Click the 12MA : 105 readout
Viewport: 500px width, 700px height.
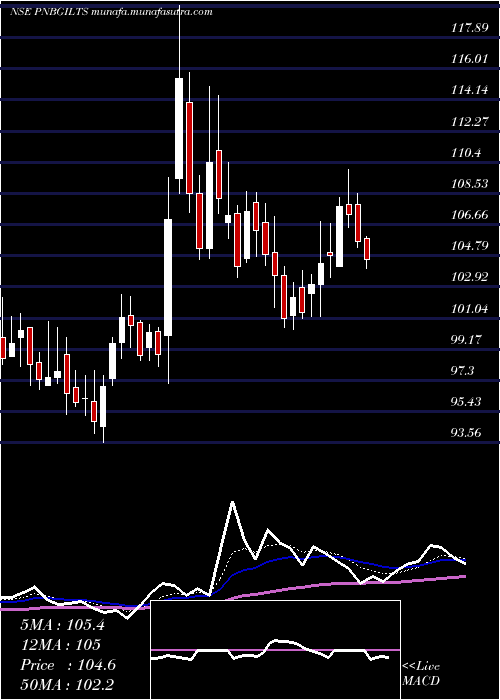tap(60, 645)
